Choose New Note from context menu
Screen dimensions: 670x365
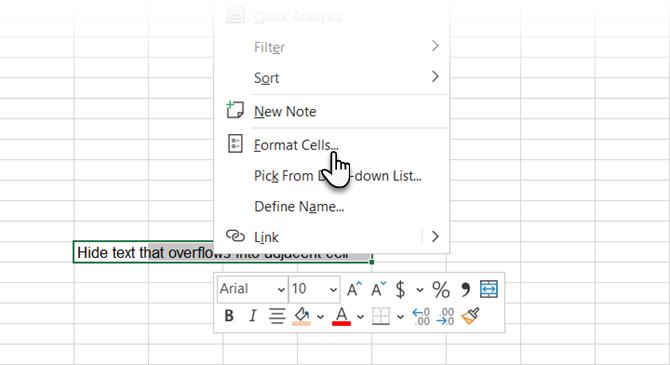click(x=332, y=111)
